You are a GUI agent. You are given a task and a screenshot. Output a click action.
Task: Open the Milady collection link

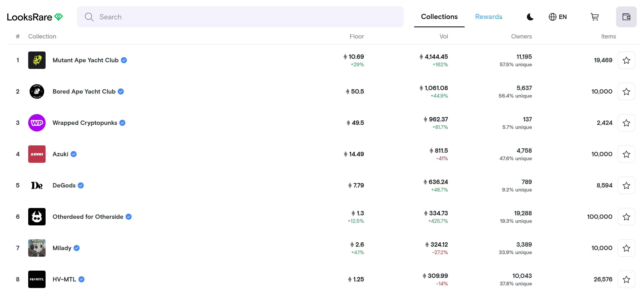pos(62,248)
